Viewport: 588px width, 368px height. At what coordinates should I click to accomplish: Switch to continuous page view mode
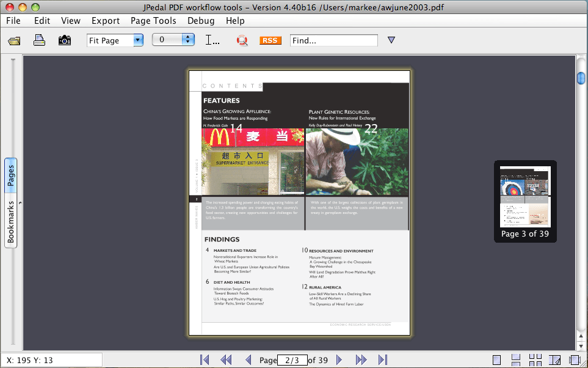coord(516,360)
